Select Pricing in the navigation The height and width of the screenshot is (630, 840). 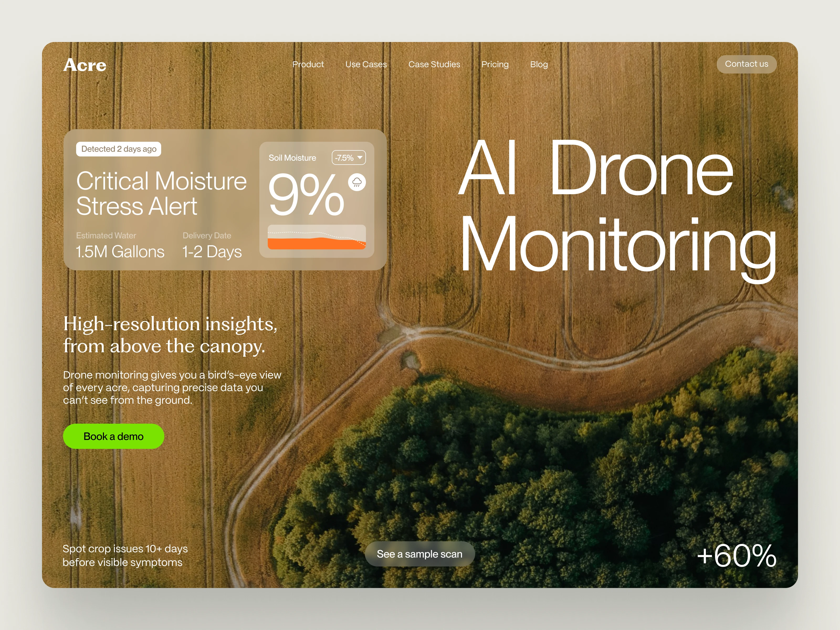point(495,64)
